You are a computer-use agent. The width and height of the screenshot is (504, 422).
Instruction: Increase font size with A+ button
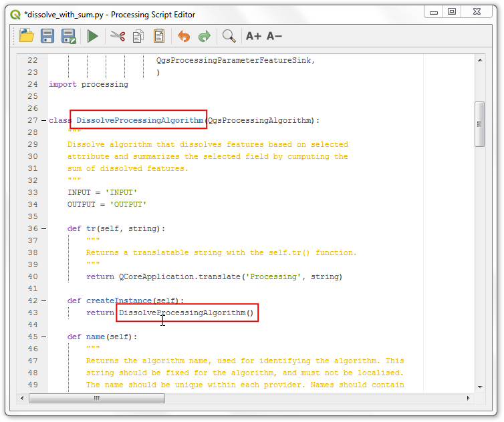point(253,36)
